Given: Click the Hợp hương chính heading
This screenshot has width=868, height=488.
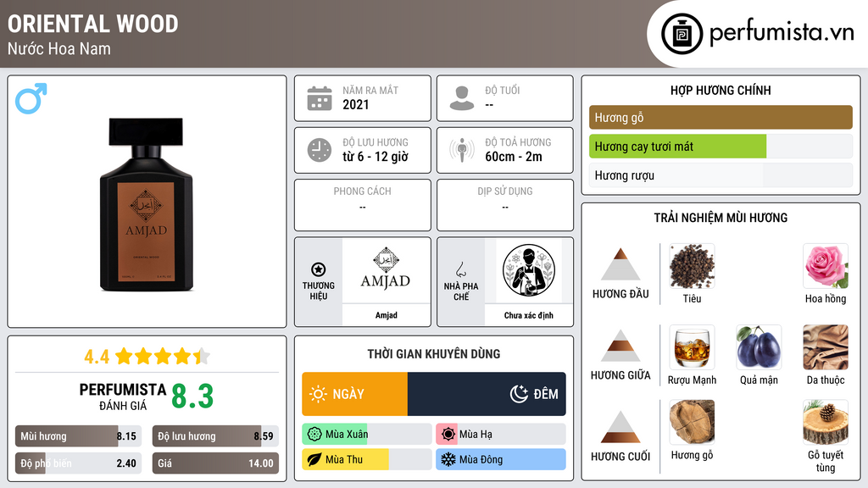Looking at the screenshot, I should coord(721,90).
